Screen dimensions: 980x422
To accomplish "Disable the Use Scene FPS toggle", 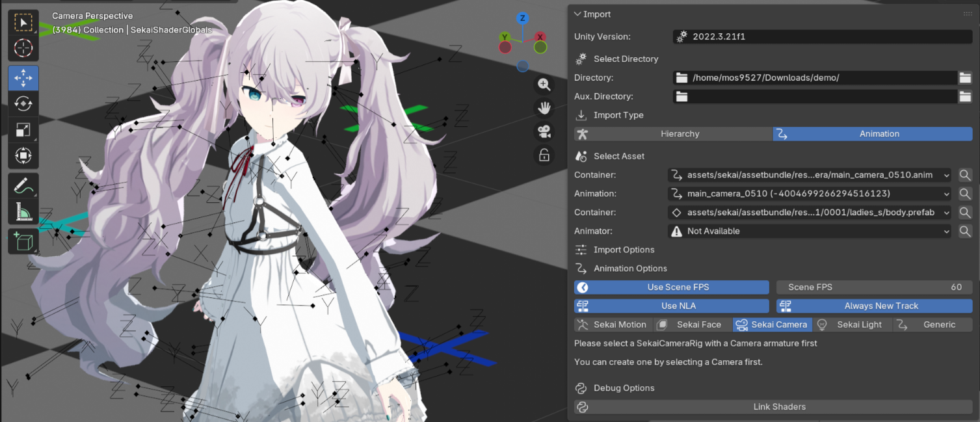I will click(671, 287).
